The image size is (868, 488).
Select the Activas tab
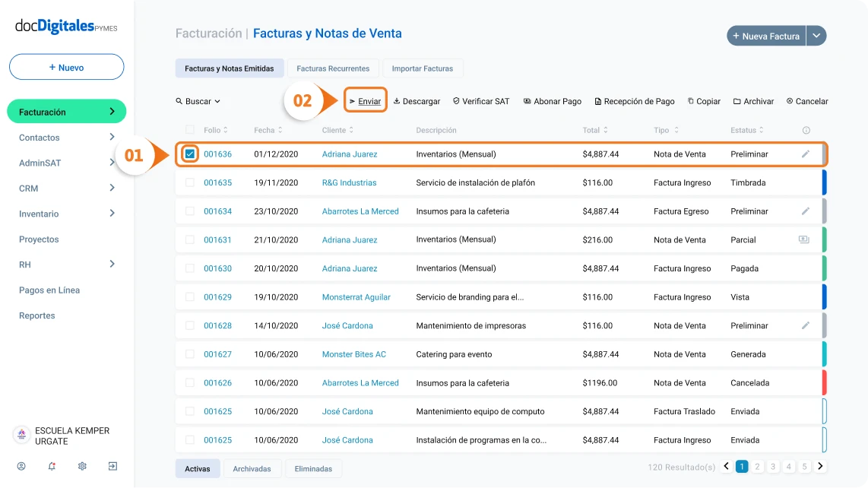point(198,468)
